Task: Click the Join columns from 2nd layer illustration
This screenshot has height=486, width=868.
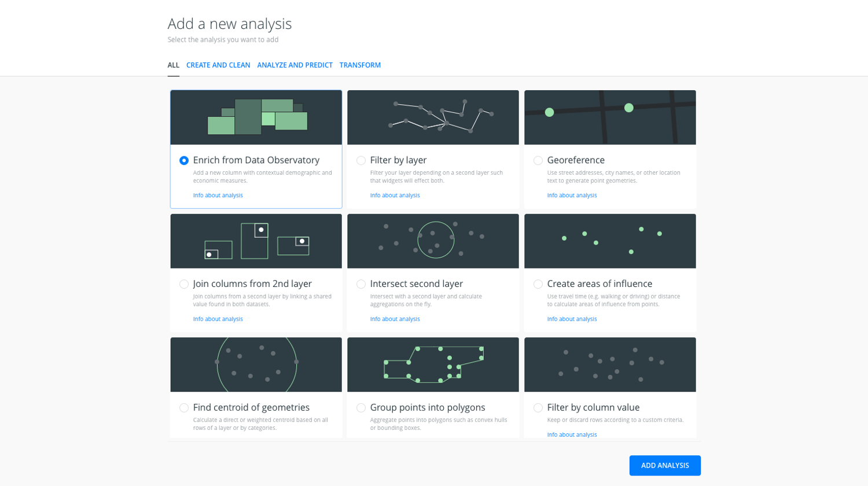Action: pos(256,241)
